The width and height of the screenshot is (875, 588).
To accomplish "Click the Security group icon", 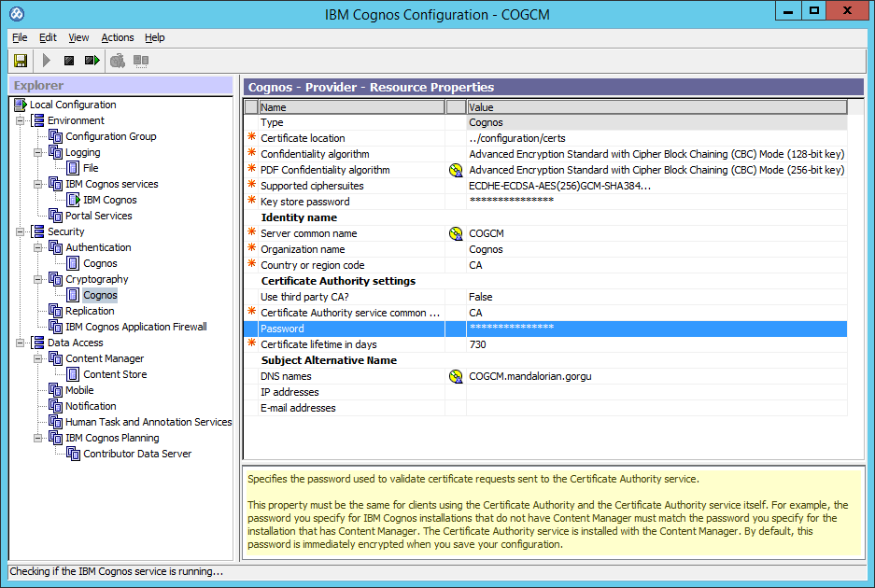I will point(37,231).
